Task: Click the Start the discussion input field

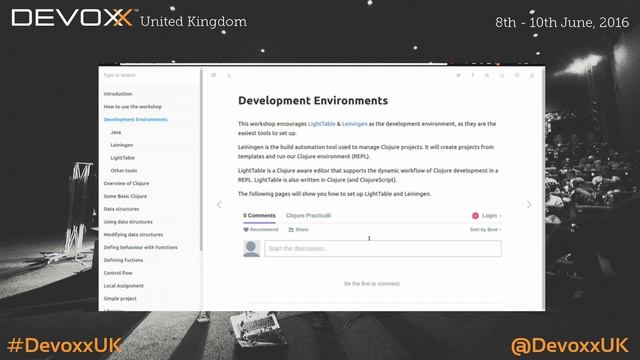Action: pos(383,249)
